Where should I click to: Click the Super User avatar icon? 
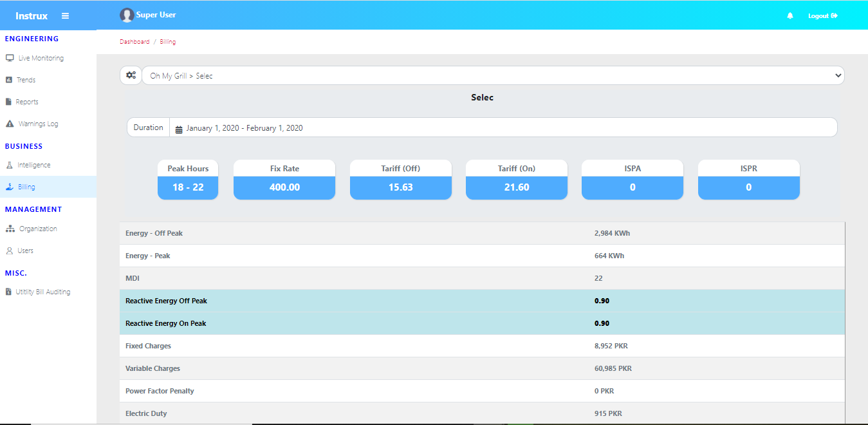click(x=127, y=15)
